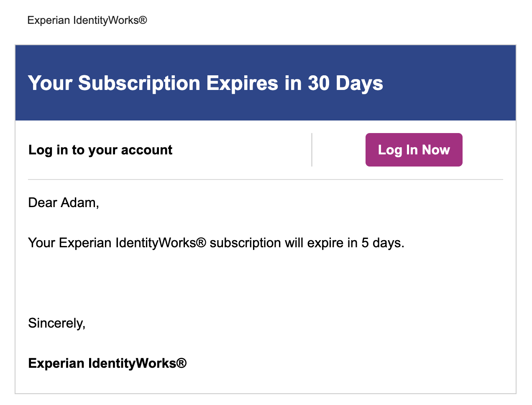Click the ® symbol in the top sender label
532x405 pixels.
[x=143, y=20]
